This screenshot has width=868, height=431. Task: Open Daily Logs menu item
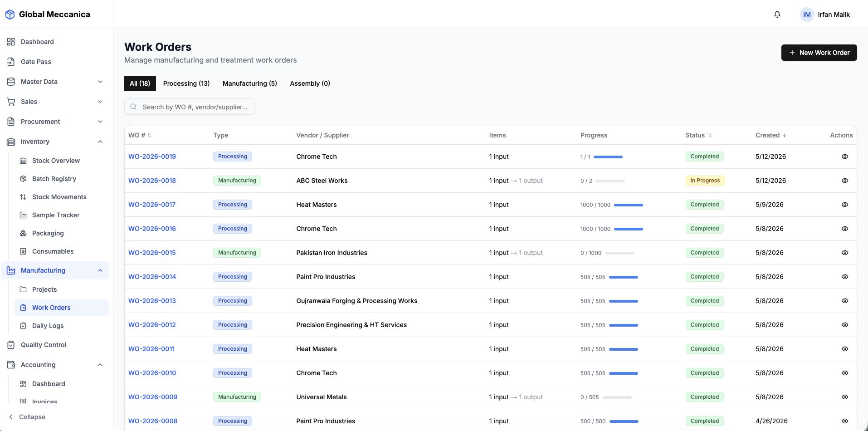(x=62, y=326)
